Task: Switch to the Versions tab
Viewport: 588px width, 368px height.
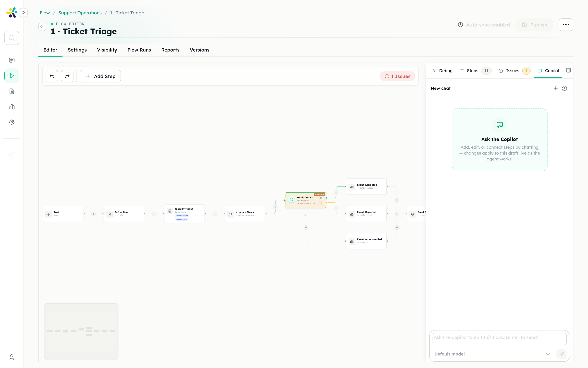Action: (200, 50)
